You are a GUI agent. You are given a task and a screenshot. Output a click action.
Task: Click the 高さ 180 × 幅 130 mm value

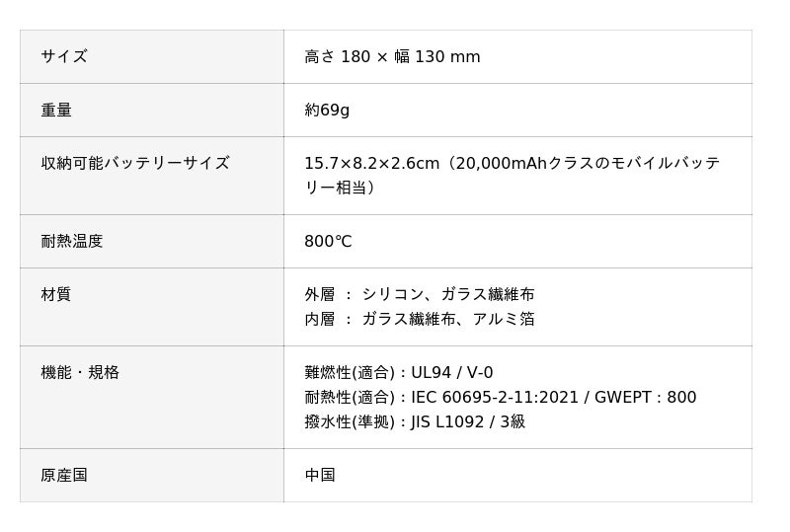coord(392,56)
